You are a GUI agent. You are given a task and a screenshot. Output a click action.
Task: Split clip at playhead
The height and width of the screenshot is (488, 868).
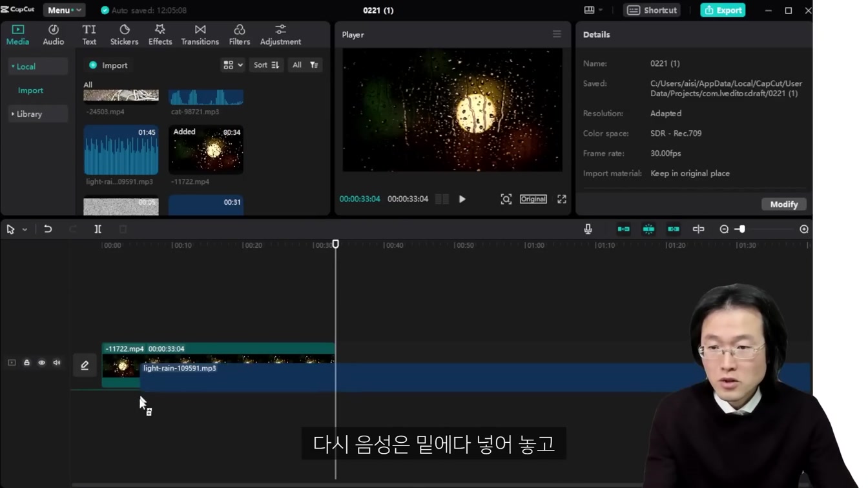pyautogui.click(x=98, y=229)
